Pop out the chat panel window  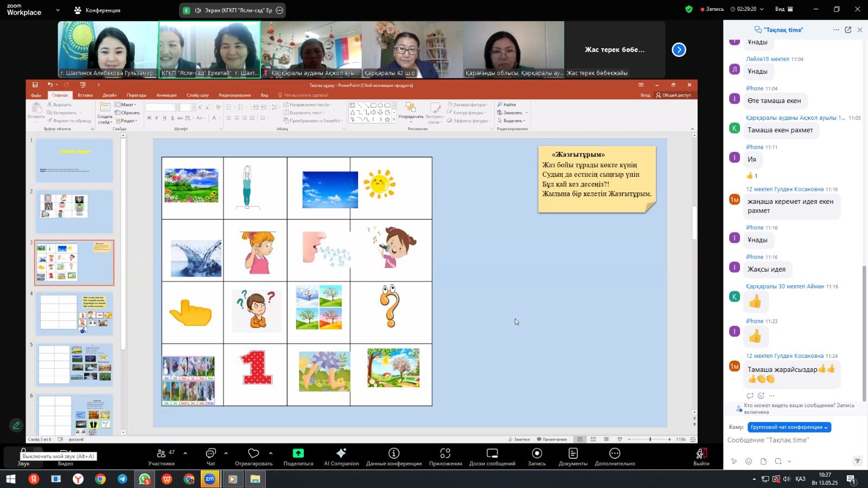point(848,30)
